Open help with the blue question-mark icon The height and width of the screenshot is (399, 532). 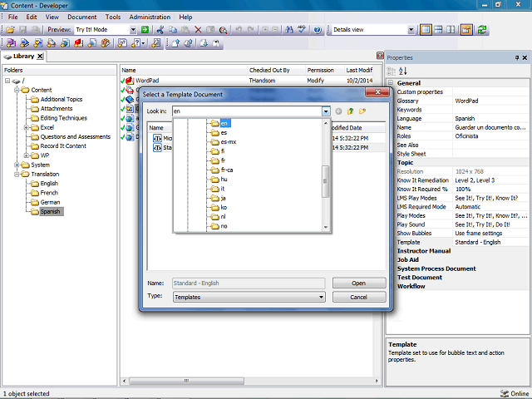coord(318,30)
